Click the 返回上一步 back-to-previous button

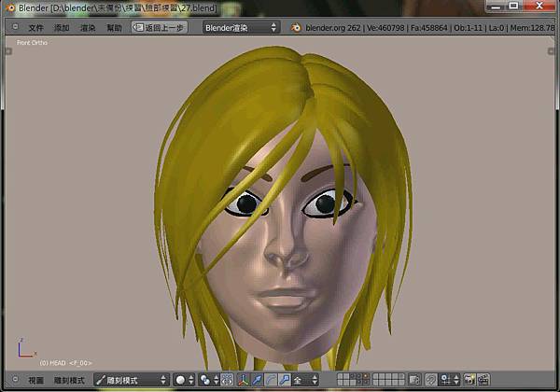point(159,28)
